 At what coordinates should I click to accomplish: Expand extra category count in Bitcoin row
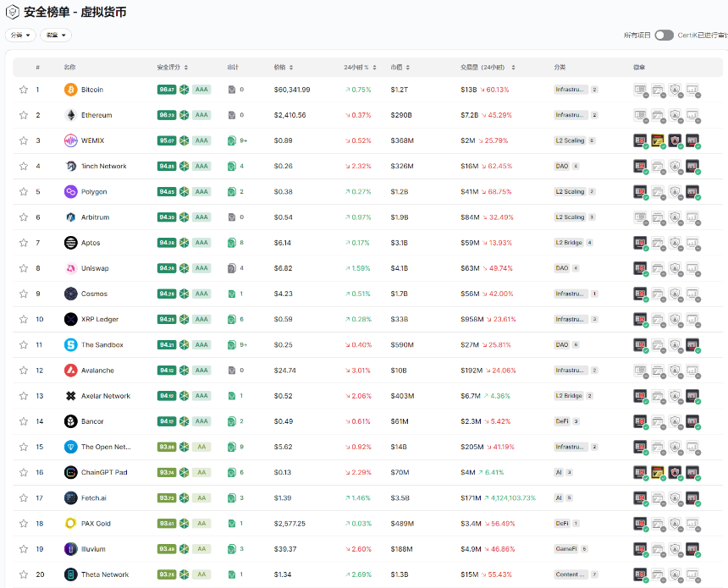[594, 90]
